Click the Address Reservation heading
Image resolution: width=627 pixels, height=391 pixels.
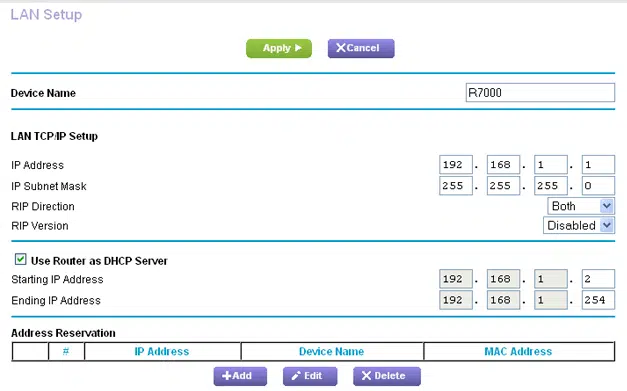63,333
